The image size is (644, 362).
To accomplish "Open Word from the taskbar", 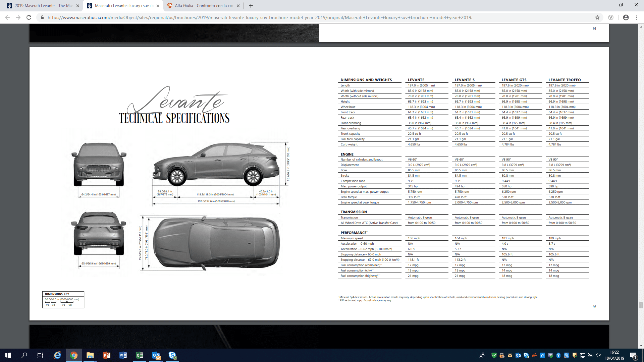I will click(x=123, y=355).
